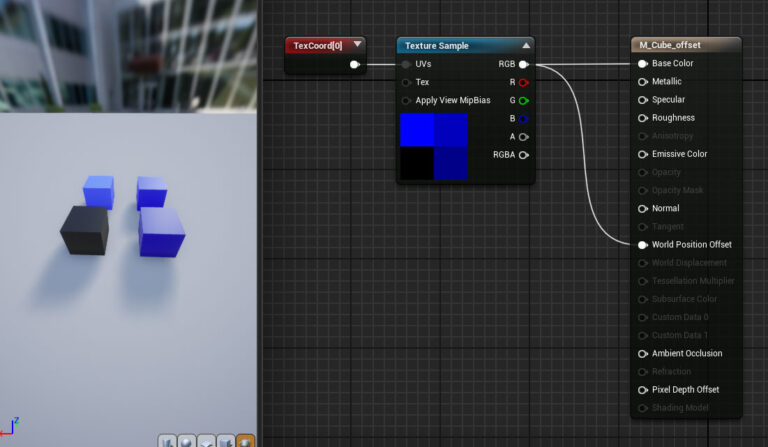The height and width of the screenshot is (447, 768).
Task: Select the plane preview mesh button
Action: tap(206, 441)
